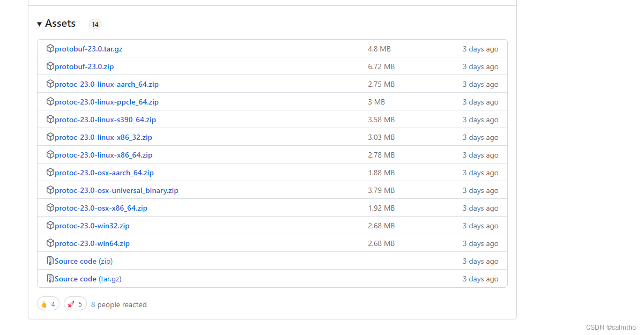
Task: Click the 3.58 MB size of protoc-23.0-linux-s390_64.zip
Action: point(381,120)
